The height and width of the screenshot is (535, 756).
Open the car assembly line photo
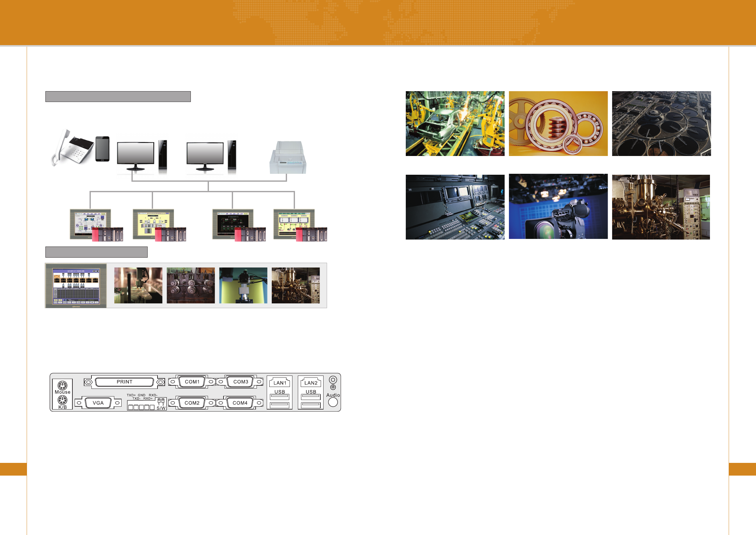click(x=455, y=124)
